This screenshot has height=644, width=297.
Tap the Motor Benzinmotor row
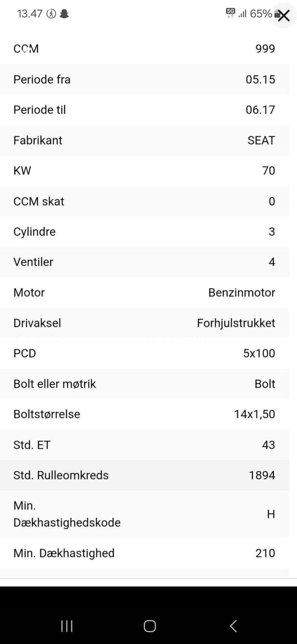tap(144, 292)
